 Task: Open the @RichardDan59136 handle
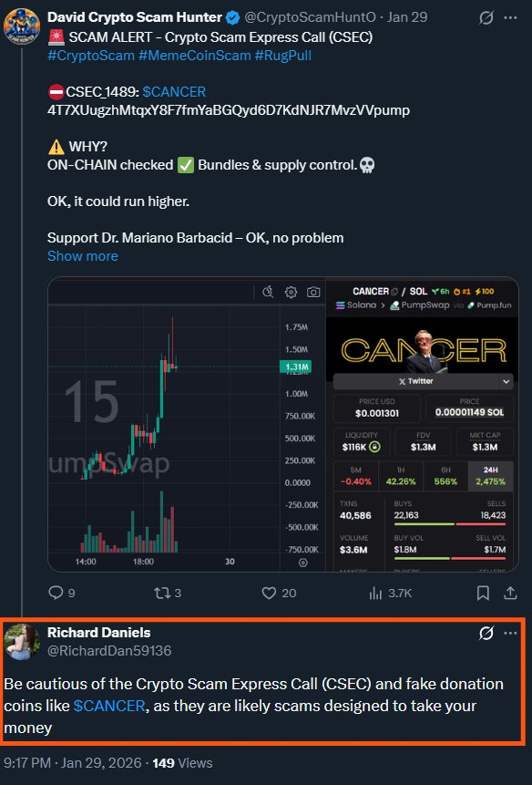(109, 650)
